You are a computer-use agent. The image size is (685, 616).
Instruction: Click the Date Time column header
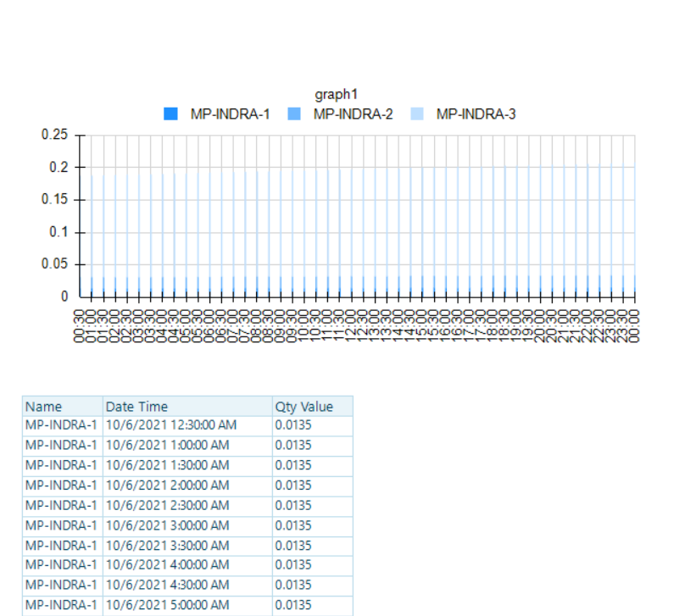[x=187, y=407]
